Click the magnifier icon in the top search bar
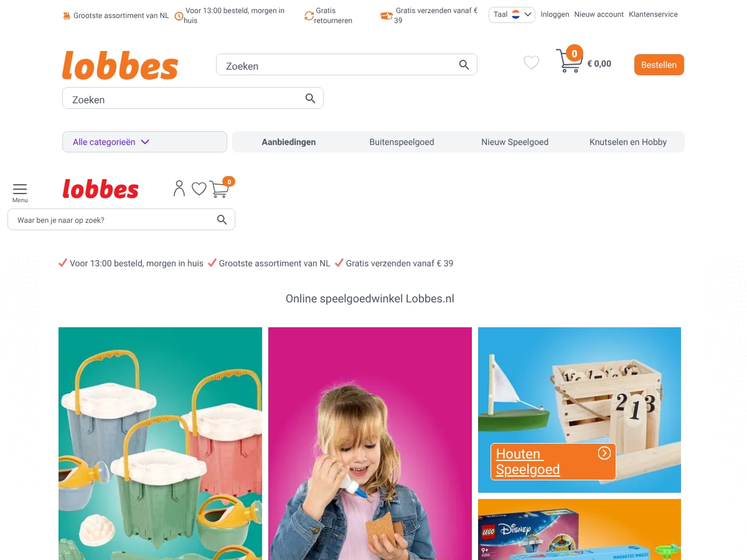Screen dimensions: 747x560 point(464,65)
